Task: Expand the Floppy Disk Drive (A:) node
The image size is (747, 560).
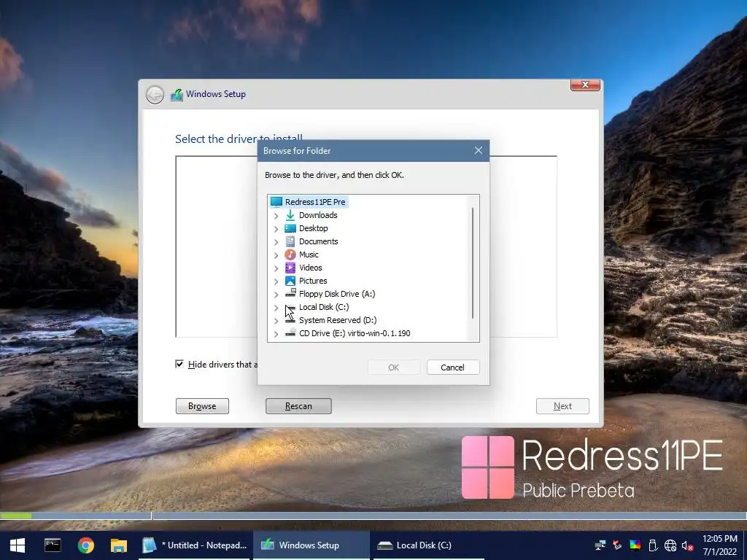Action: pyautogui.click(x=276, y=295)
